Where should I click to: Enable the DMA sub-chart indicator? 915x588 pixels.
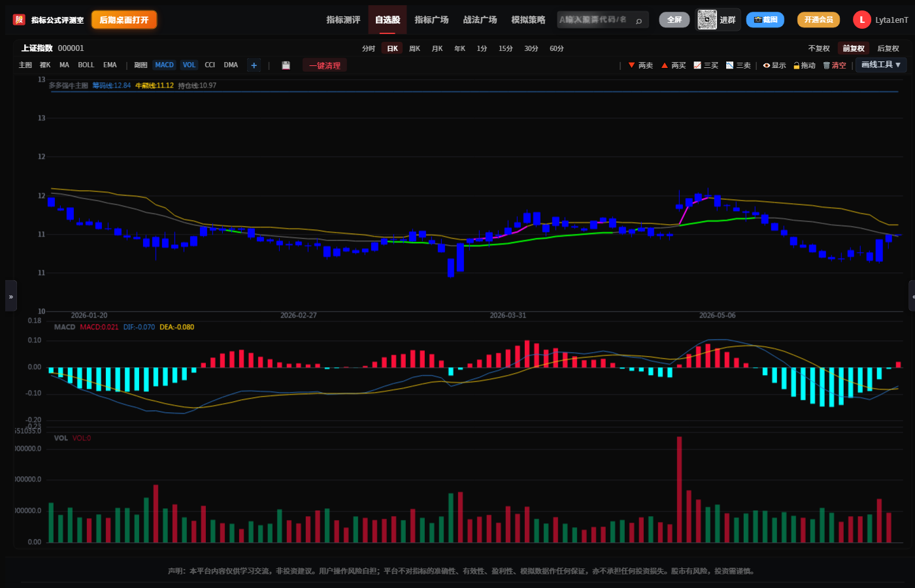coord(231,65)
